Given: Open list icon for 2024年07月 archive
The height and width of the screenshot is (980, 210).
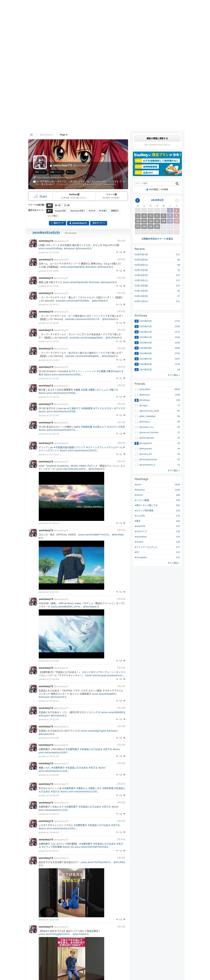Looking at the screenshot, I should (136, 359).
